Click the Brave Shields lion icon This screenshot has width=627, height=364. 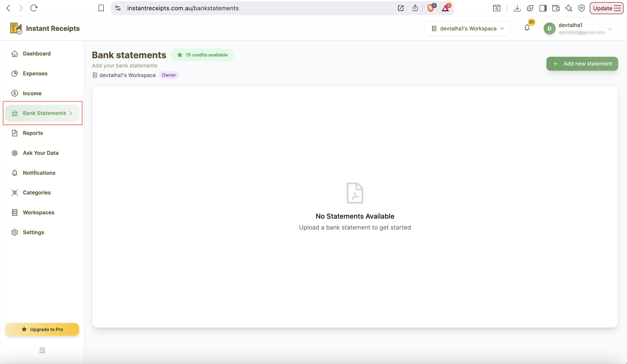coord(430,8)
